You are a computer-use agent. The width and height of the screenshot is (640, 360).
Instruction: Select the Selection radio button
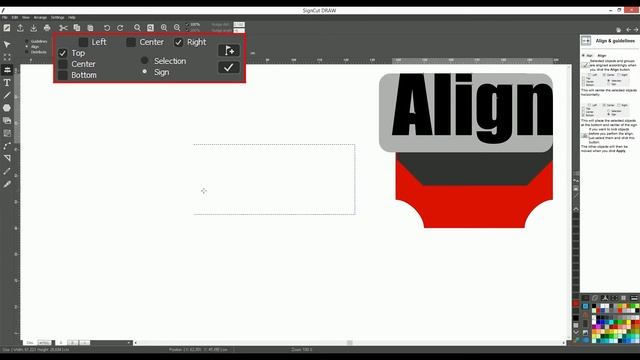[x=144, y=60]
